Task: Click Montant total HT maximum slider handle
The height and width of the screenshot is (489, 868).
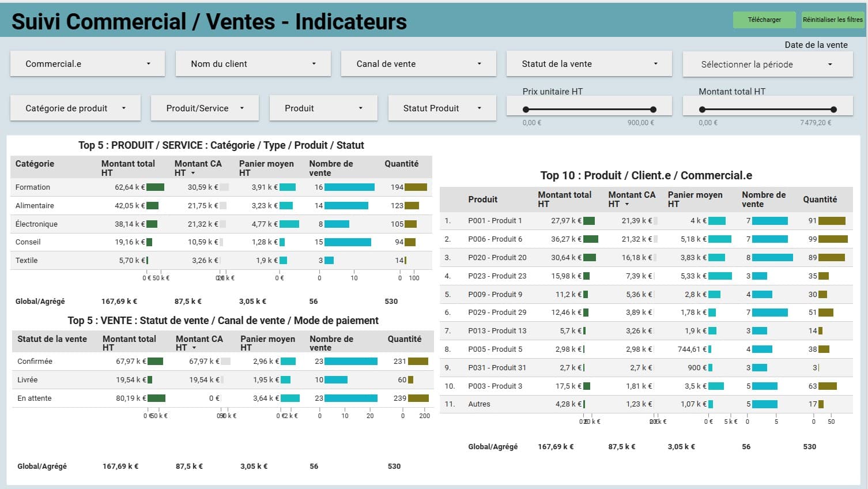Action: coord(833,110)
